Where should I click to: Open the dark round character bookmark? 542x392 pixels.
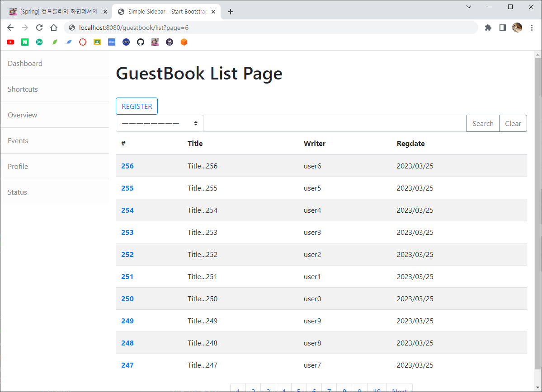[x=170, y=42]
